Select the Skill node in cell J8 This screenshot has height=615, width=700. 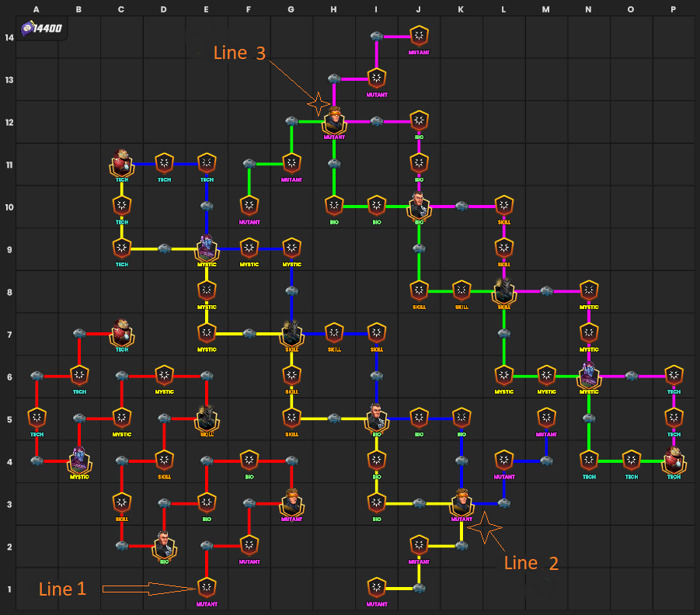pyautogui.click(x=419, y=290)
